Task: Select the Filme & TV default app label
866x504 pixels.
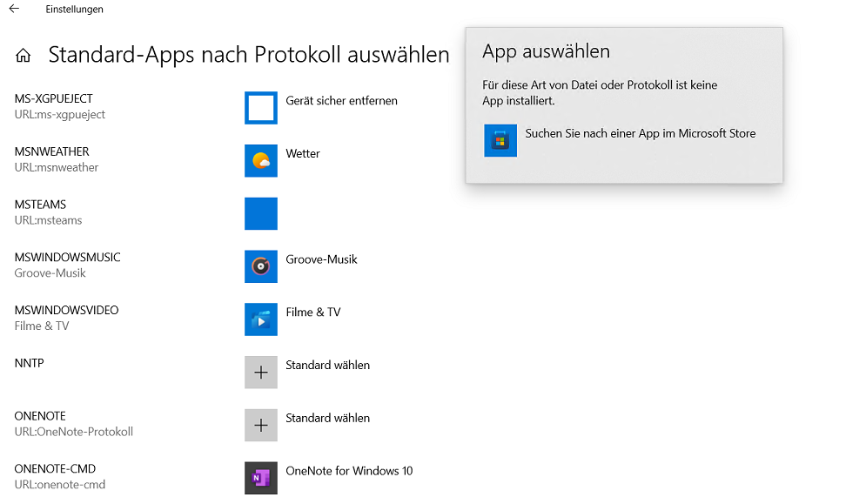Action: click(x=313, y=312)
